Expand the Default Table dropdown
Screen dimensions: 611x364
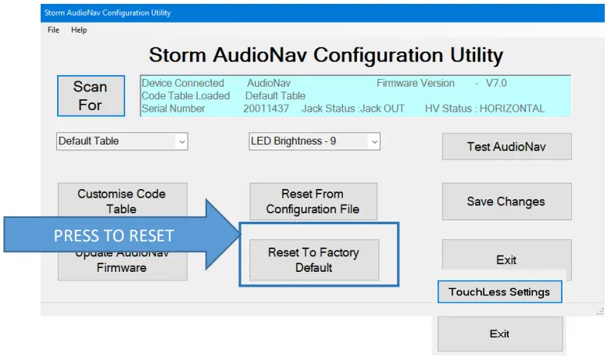122,141
